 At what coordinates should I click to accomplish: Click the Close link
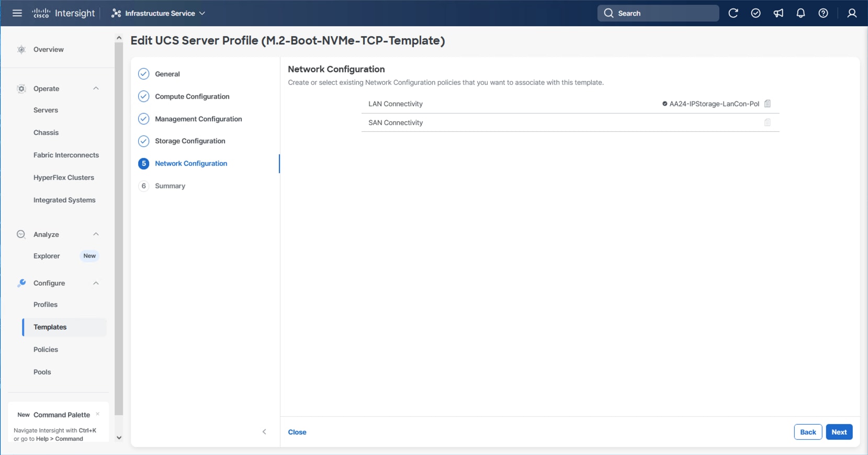coord(297,432)
